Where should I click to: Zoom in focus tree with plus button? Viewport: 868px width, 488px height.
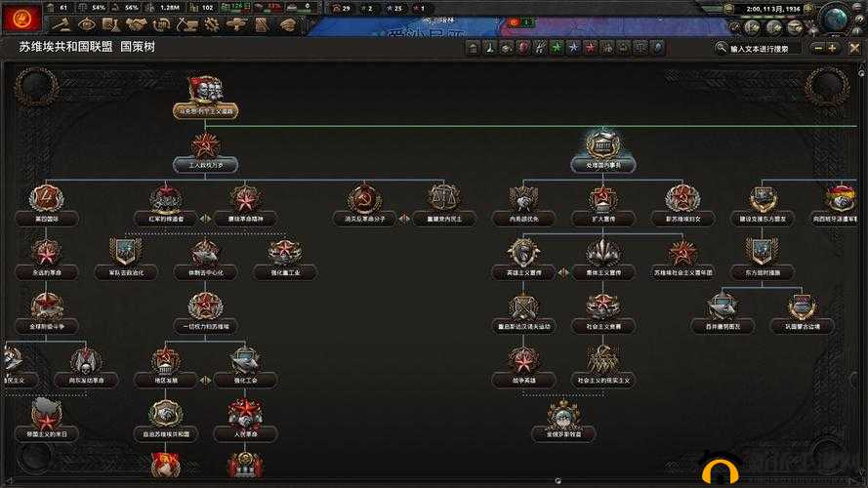832,49
